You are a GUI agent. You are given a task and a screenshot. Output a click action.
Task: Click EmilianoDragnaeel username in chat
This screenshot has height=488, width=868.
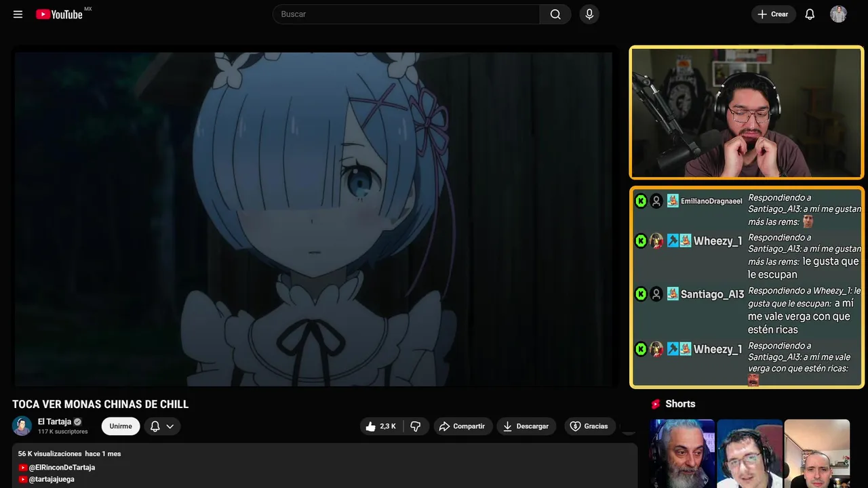[x=711, y=201]
